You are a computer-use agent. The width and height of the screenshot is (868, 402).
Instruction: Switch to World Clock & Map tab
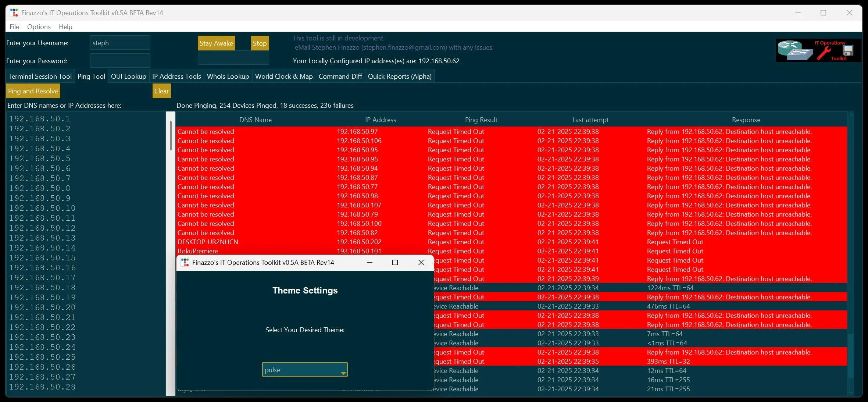[x=283, y=77]
